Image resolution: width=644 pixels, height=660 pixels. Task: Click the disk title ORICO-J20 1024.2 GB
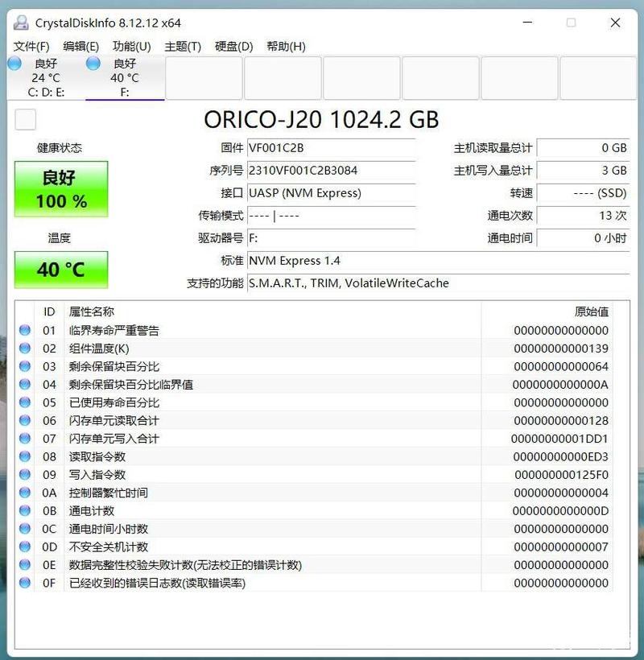(321, 120)
